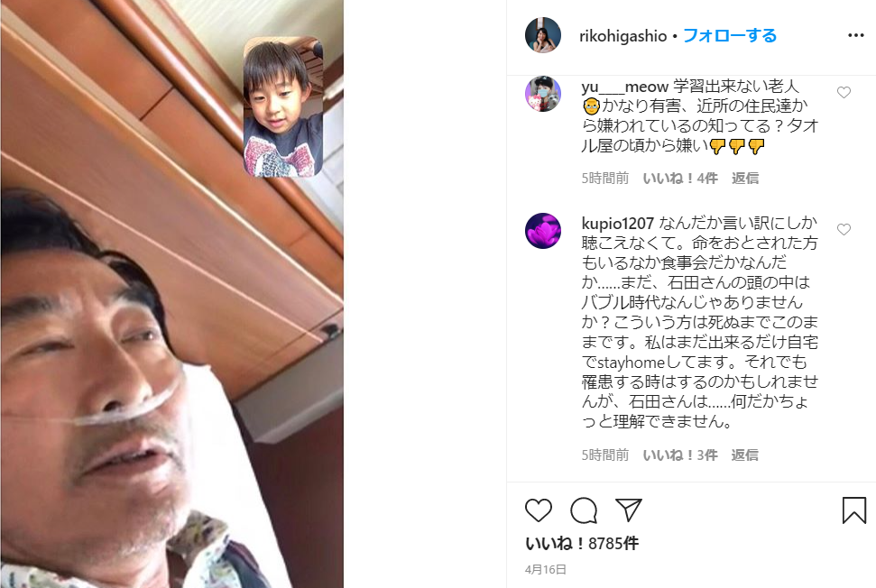Viewport: 876px width, 588px height.
Task: View likes on kupio1207's comment (3件)
Action: tap(680, 455)
